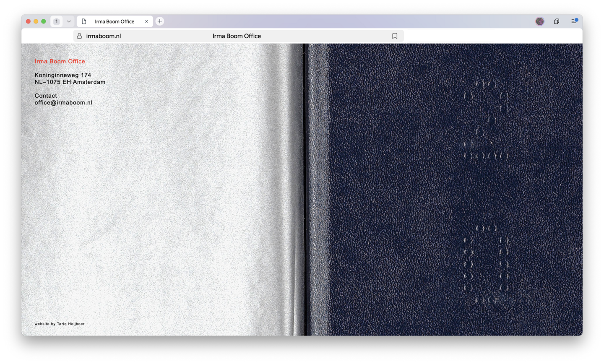Open a new tab with the plus button
Image resolution: width=604 pixels, height=364 pixels.
click(x=160, y=21)
